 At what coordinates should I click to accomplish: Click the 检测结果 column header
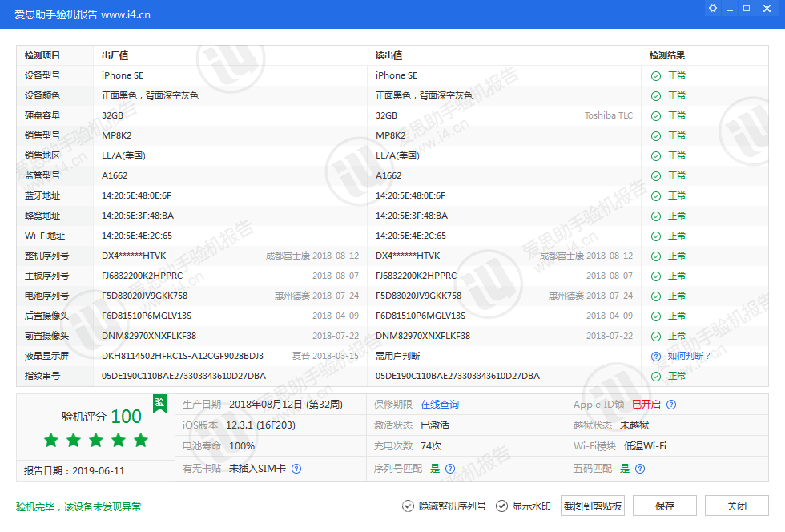pyautogui.click(x=667, y=55)
